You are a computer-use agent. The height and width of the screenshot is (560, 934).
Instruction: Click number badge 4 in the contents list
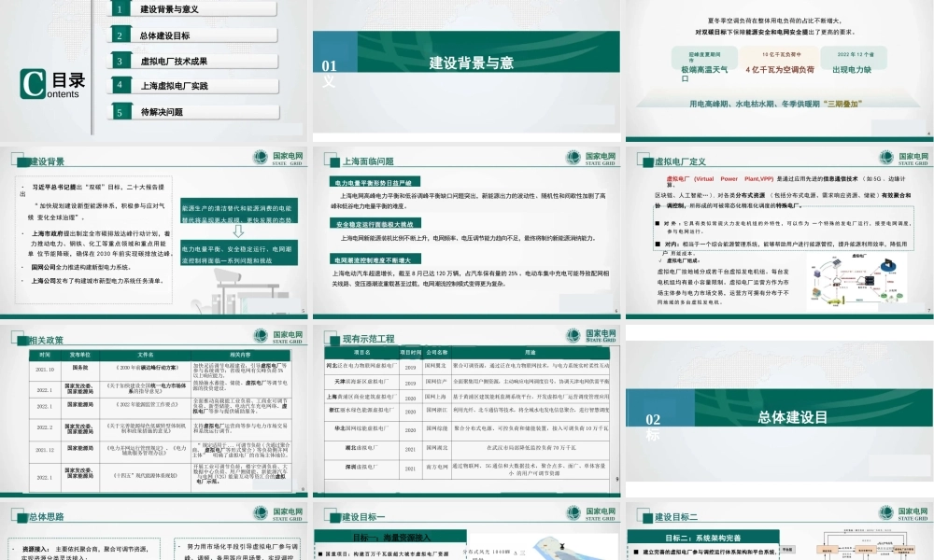120,86
